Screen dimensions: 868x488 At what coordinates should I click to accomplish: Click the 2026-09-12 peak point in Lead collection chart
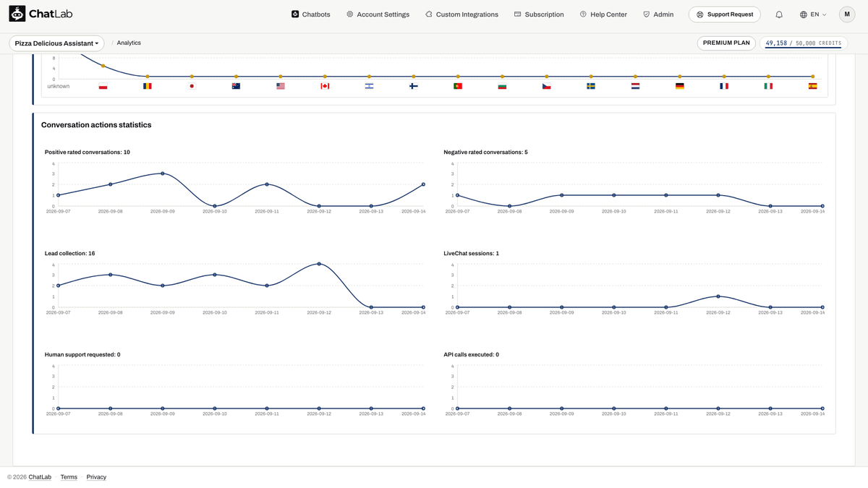coord(319,264)
